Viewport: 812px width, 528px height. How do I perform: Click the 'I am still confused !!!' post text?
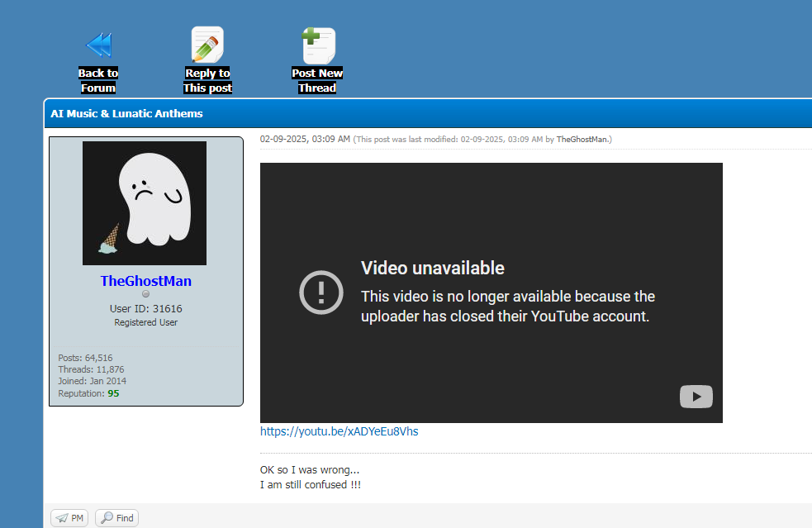[311, 485]
